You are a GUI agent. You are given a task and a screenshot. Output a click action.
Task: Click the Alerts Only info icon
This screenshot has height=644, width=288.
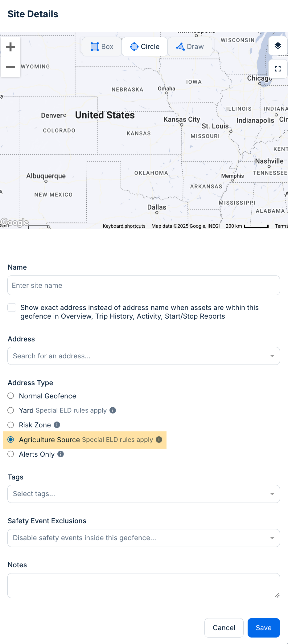click(61, 454)
